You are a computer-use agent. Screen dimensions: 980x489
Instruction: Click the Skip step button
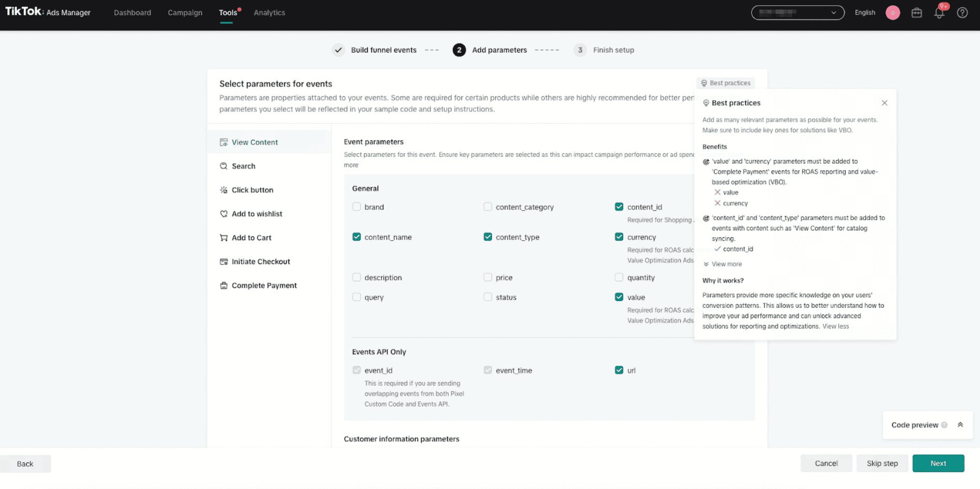coord(882,463)
